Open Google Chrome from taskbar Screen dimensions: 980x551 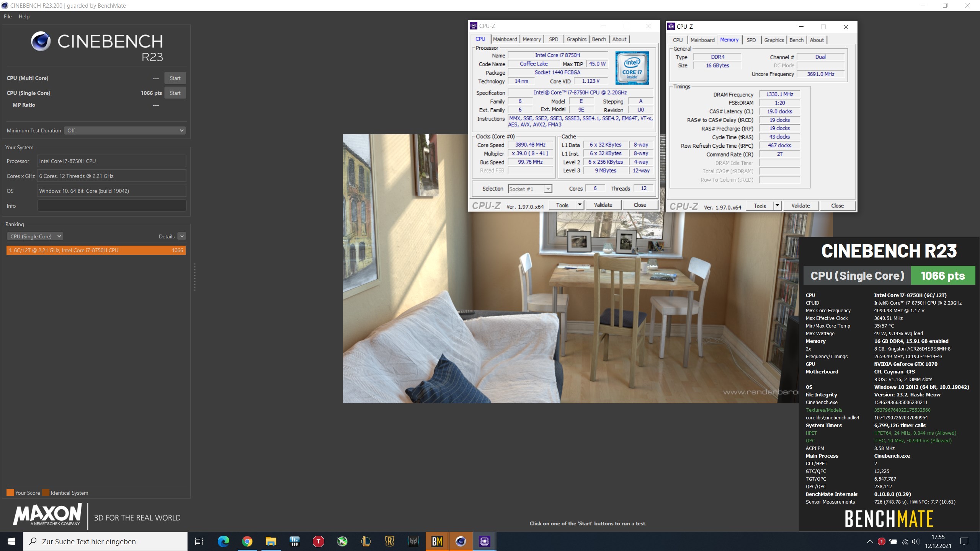click(x=247, y=541)
